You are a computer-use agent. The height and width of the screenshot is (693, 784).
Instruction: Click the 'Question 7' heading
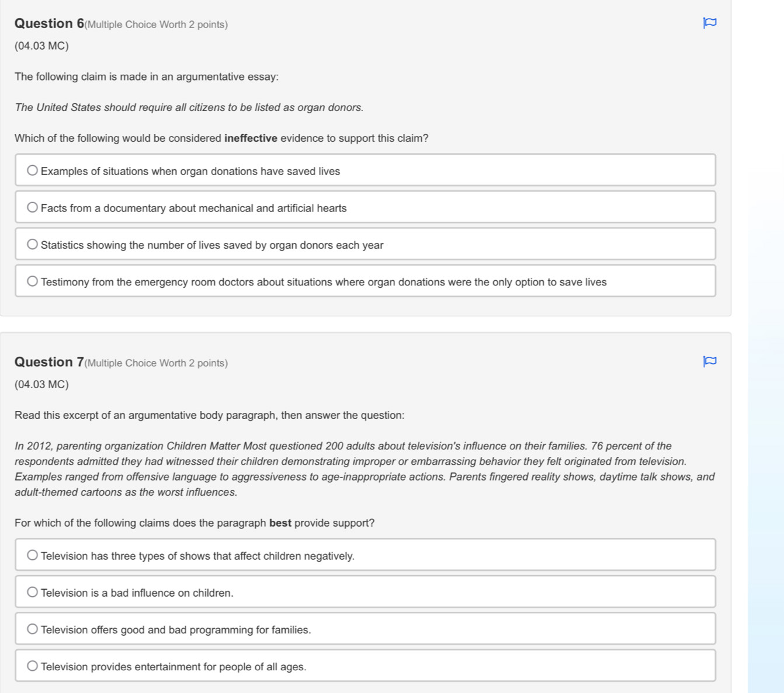tap(50, 362)
